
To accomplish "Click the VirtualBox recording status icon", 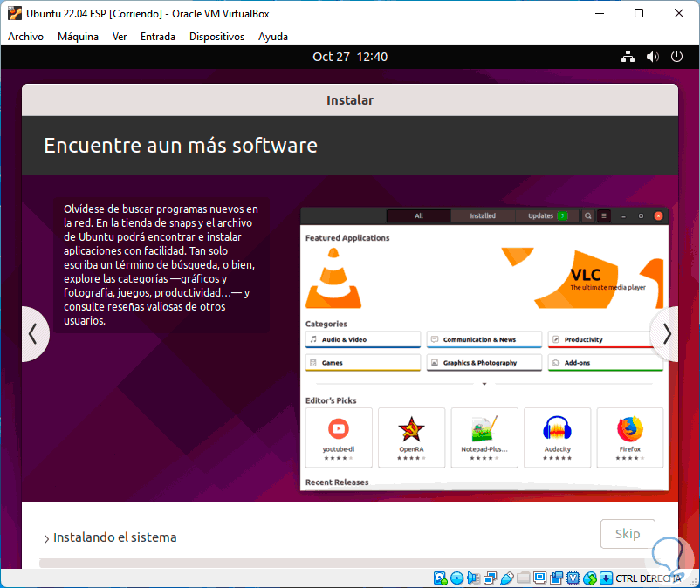I will tap(557, 578).
